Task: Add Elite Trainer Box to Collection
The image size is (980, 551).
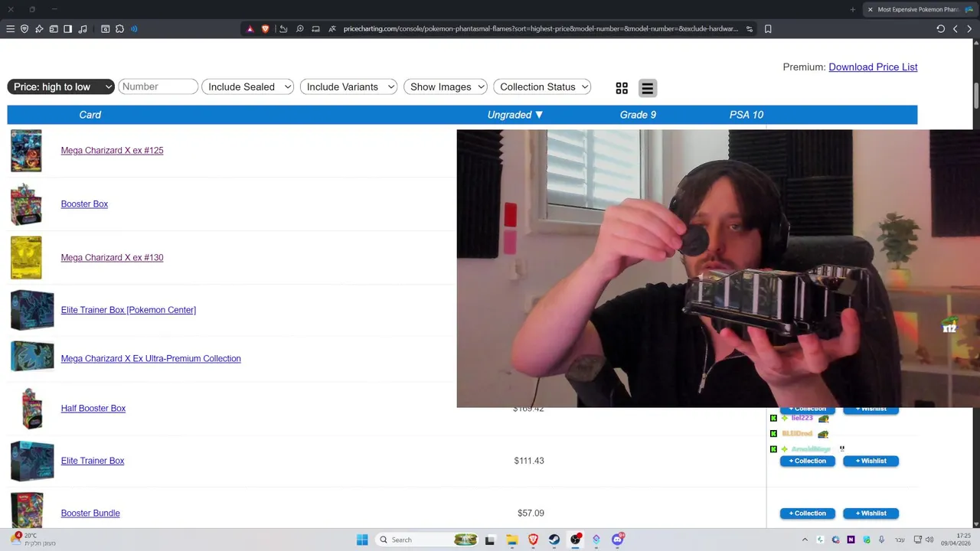Action: pos(808,461)
